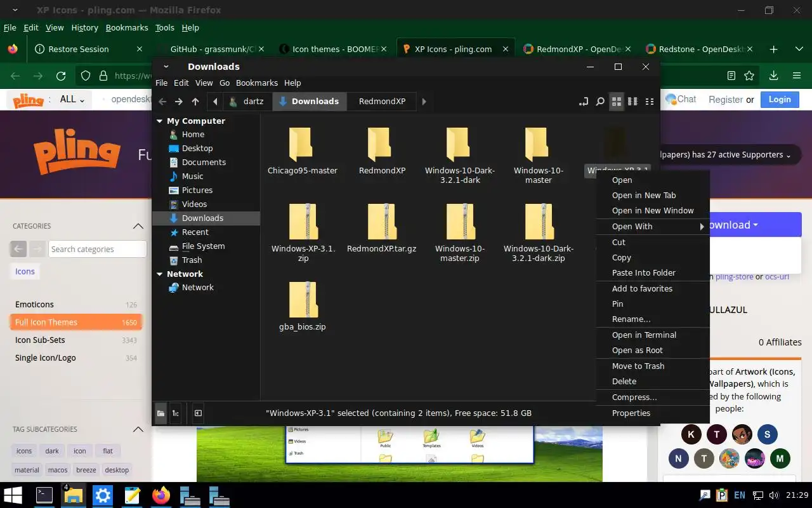
Task: Open start menu Windows logo
Action: point(13,495)
